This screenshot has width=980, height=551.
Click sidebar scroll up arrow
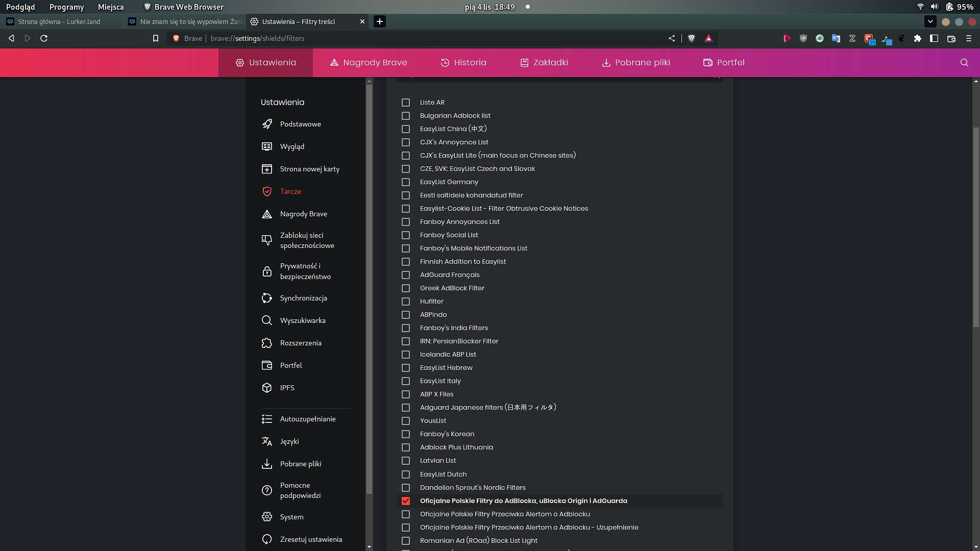point(369,81)
